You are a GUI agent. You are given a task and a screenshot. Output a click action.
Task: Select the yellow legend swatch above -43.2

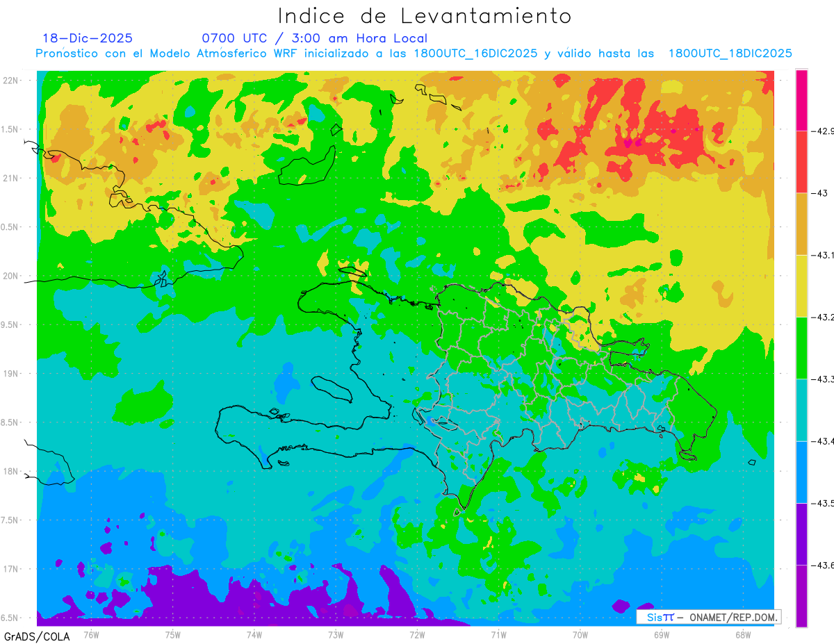pos(801,286)
